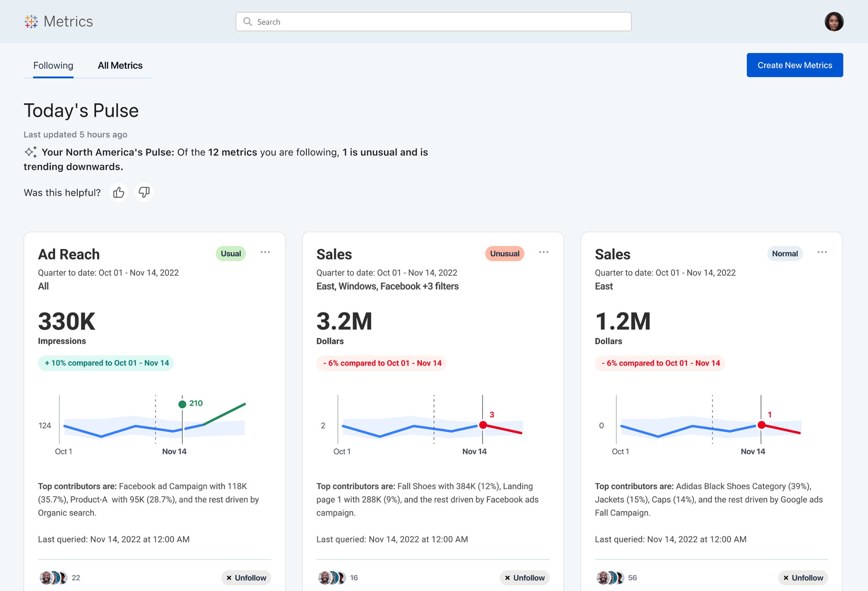Click the sparkle AI insight icon
The width and height of the screenshot is (868, 591).
(31, 152)
